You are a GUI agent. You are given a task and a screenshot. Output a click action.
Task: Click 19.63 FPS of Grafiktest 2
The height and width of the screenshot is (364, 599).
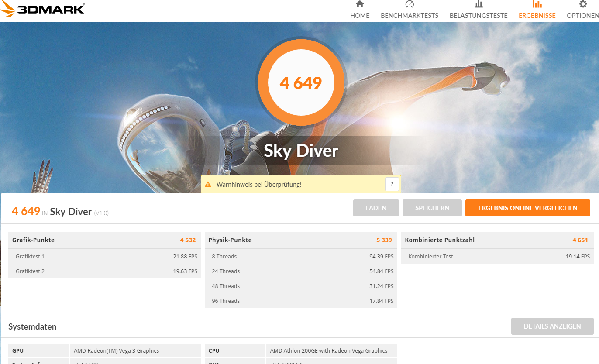pos(185,271)
